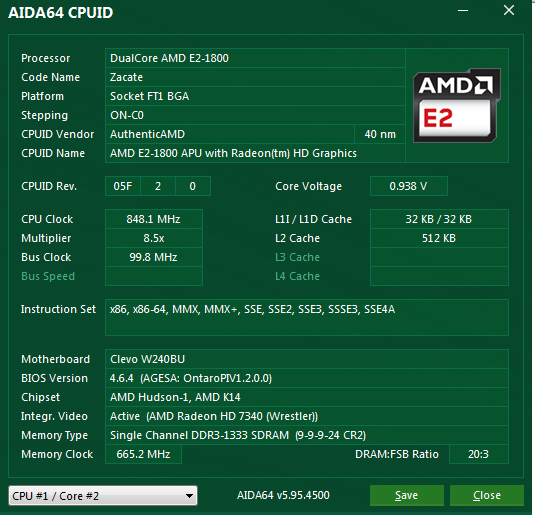
Task: Select the L2 Cache value 512 KB
Action: click(x=439, y=238)
